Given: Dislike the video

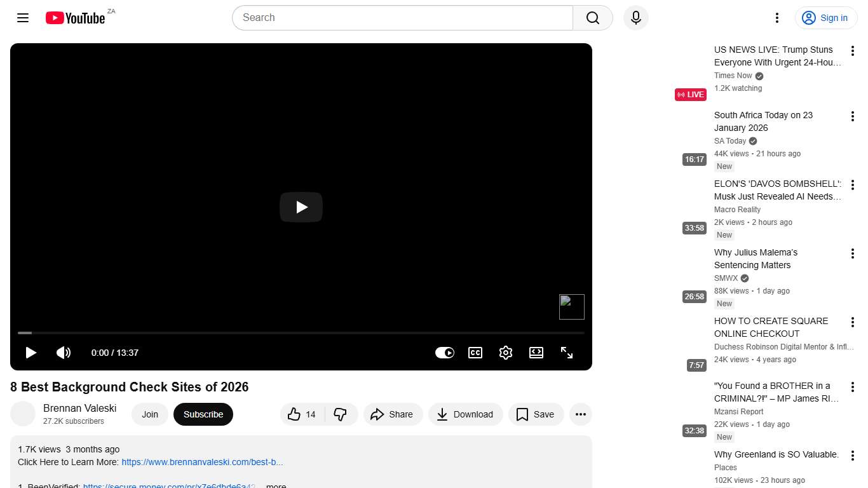Looking at the screenshot, I should [341, 414].
